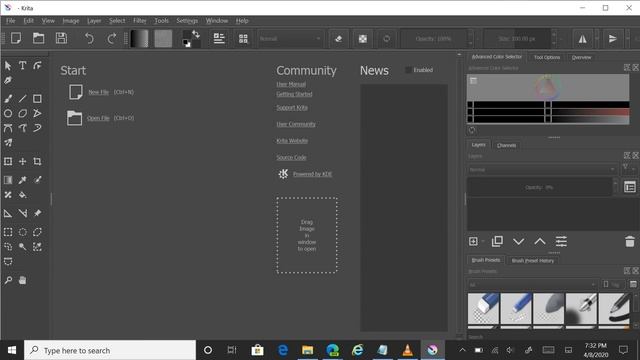
Task: Open File Explorer from the taskbar
Action: (x=307, y=350)
